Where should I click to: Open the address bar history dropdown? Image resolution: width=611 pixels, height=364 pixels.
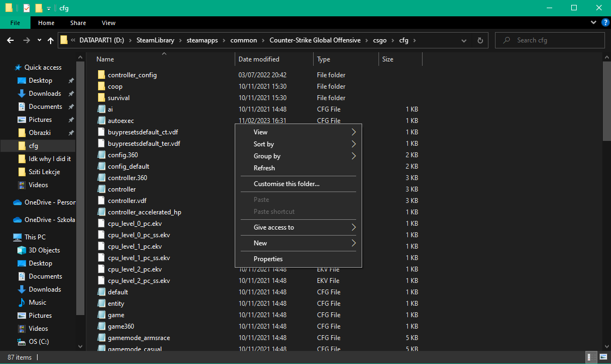pyautogui.click(x=463, y=40)
